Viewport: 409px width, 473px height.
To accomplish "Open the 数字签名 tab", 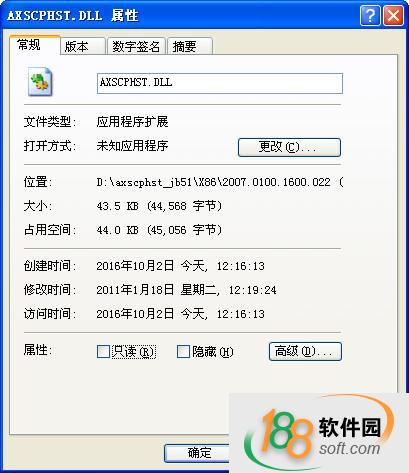I will coord(136,46).
